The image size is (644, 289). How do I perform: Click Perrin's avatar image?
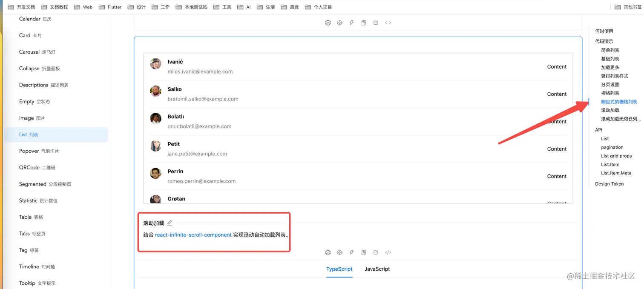click(156, 173)
